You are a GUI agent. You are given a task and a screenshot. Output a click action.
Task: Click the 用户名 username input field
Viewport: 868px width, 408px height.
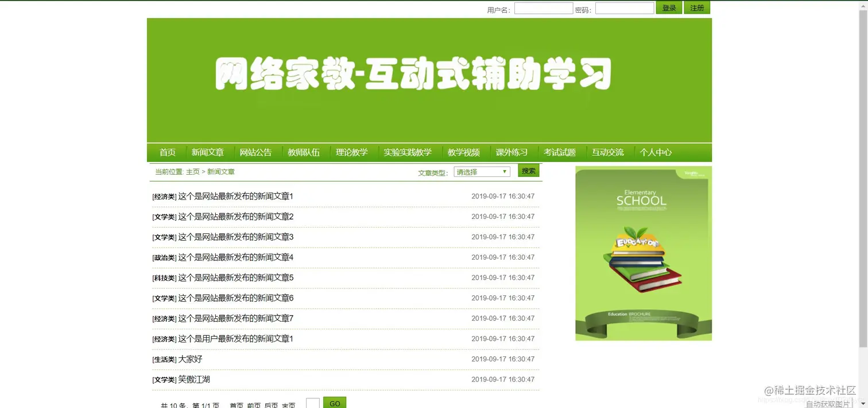coord(543,7)
